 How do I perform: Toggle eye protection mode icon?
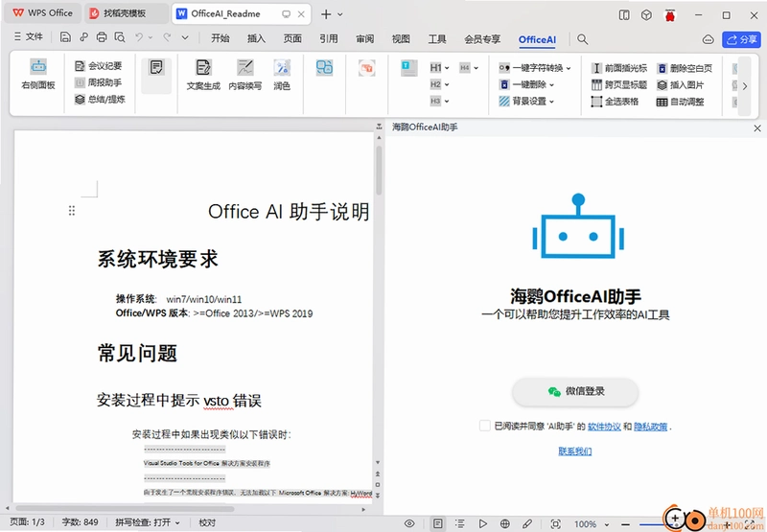[409, 523]
